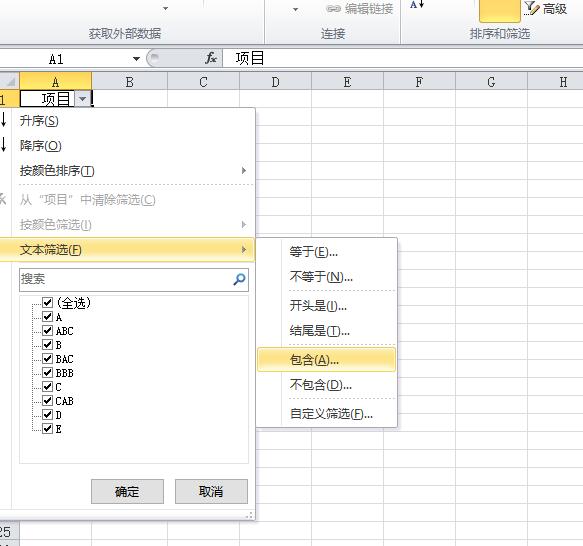This screenshot has width=583, height=546.
Task: Click the select-all corner of the grid
Action: [x=9, y=81]
